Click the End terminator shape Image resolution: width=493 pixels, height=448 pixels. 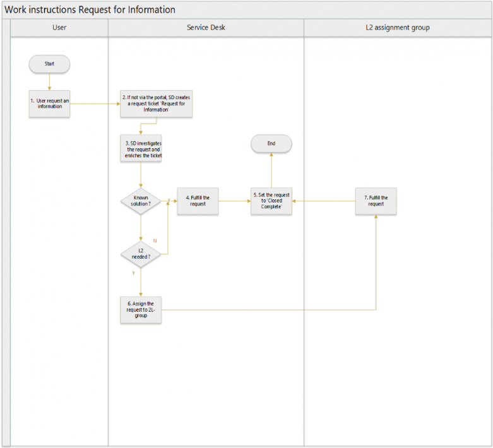click(271, 144)
